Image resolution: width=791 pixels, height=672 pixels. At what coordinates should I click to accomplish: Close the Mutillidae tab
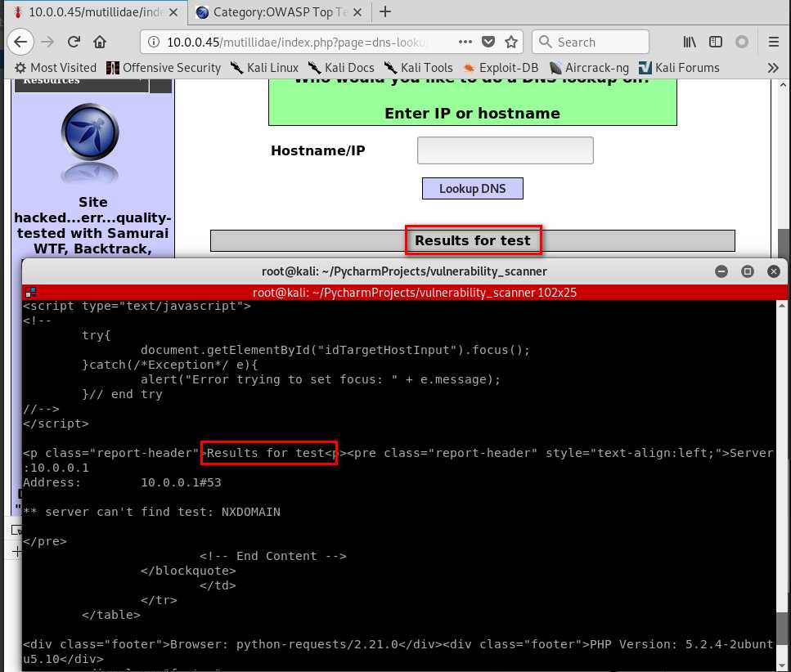click(173, 12)
